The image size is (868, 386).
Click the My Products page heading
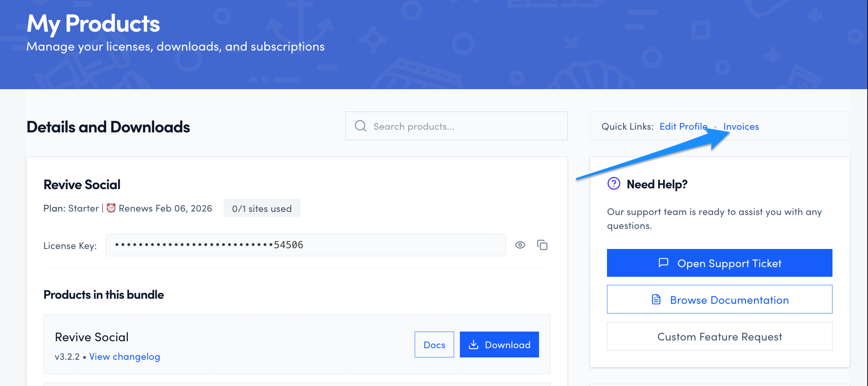pos(93,24)
